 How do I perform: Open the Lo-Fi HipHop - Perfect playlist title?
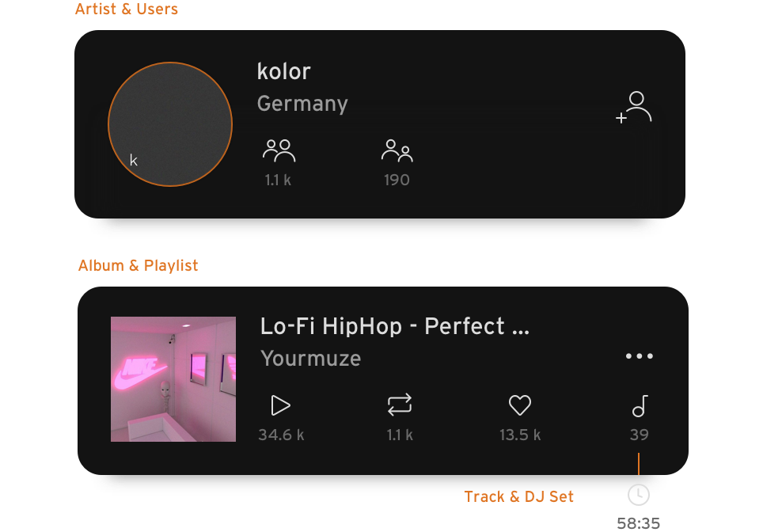click(395, 326)
